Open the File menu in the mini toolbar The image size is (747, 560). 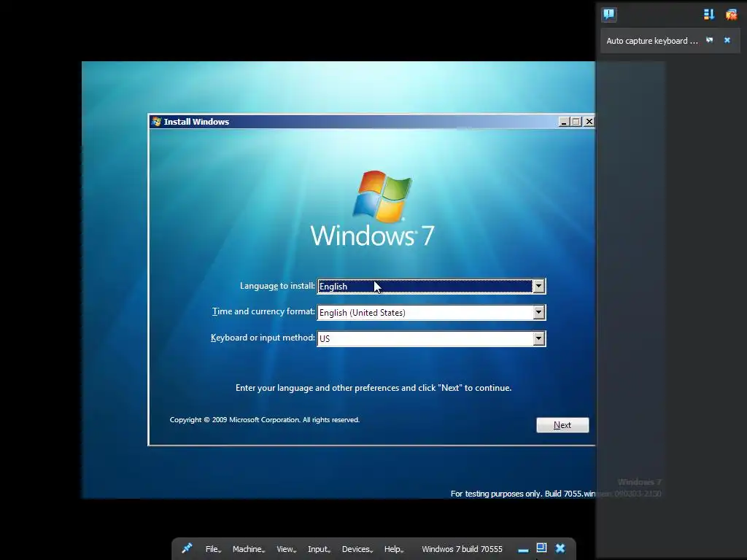coord(213,549)
